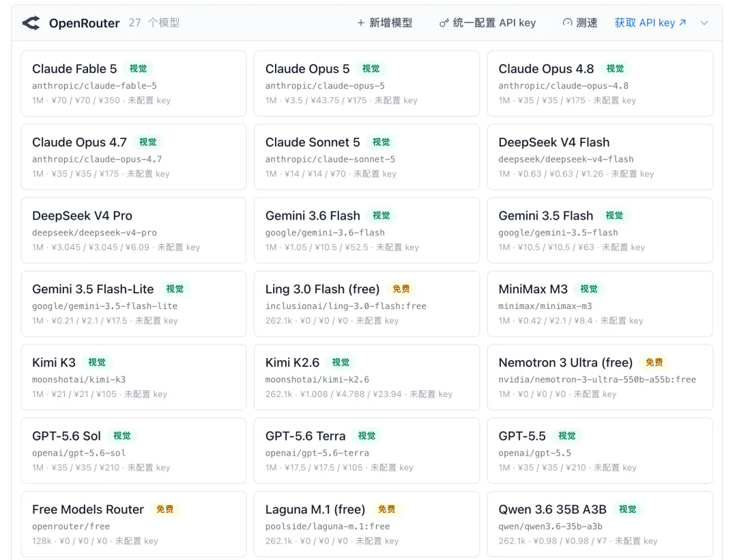Click the 测速 button
This screenshot has height=560, width=737.
pos(580,23)
